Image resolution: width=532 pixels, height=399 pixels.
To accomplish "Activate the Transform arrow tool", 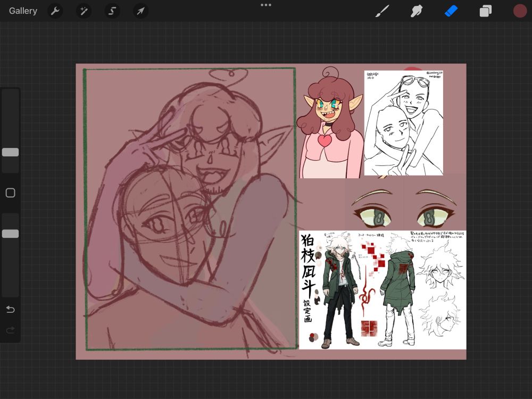I will 140,11.
